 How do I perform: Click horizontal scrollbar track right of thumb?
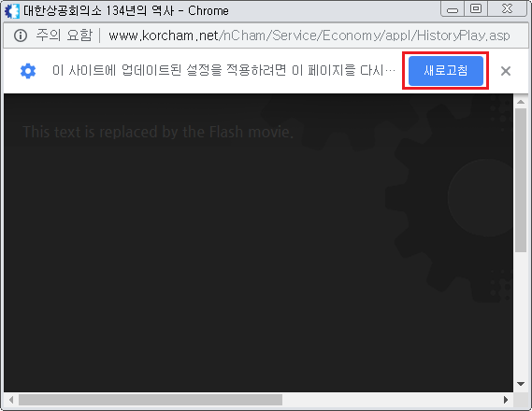[x=391, y=400]
